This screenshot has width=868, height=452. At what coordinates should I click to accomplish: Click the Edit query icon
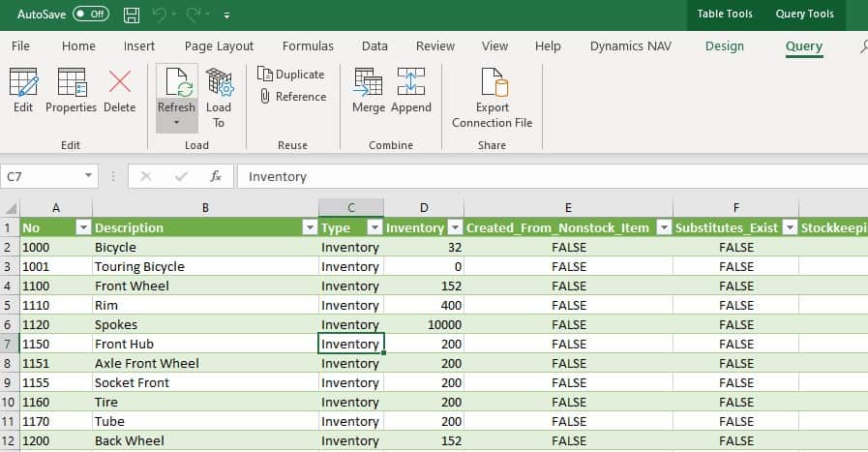(23, 82)
